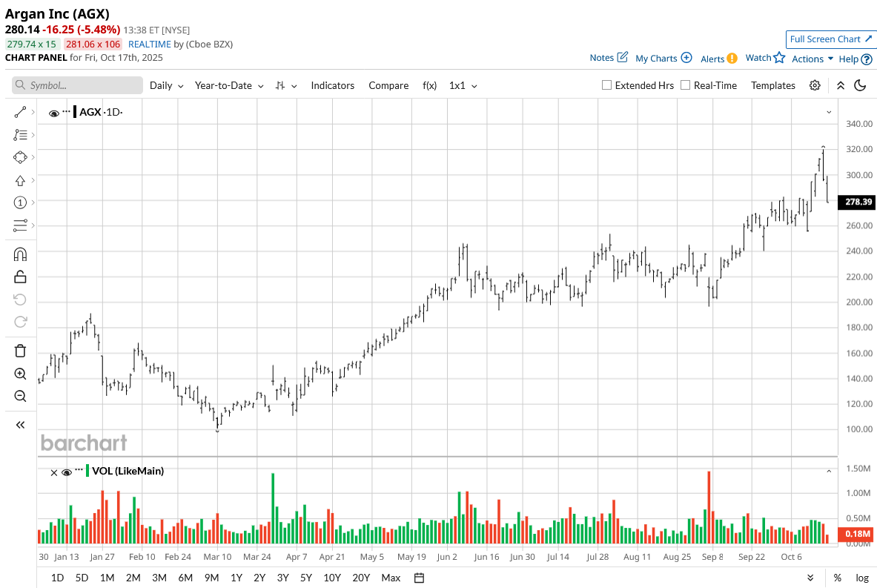This screenshot has width=877, height=588.
Task: Select the 1D time range
Action: tap(57, 578)
